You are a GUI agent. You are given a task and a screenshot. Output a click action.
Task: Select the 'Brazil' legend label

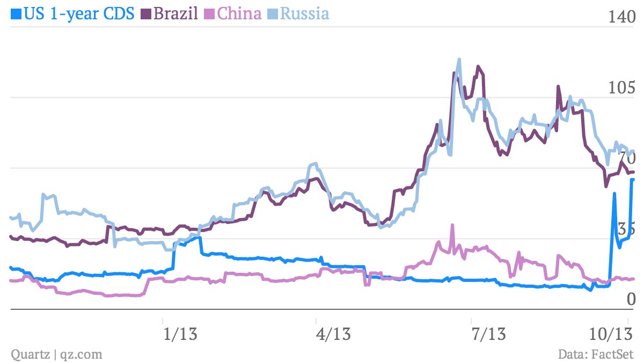(175, 13)
